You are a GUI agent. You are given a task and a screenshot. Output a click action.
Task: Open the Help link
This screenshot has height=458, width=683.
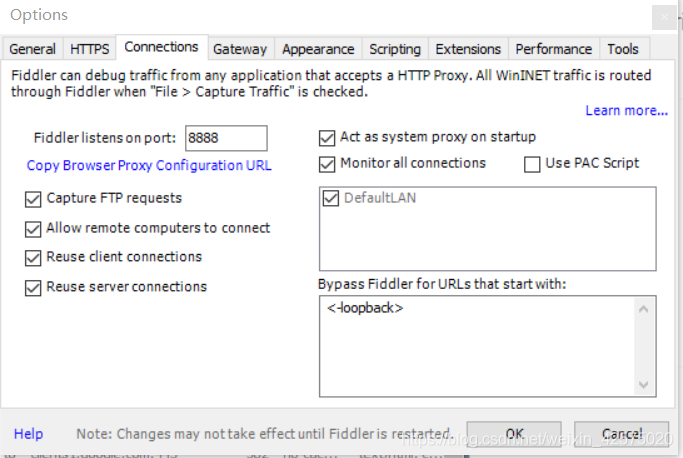28,434
